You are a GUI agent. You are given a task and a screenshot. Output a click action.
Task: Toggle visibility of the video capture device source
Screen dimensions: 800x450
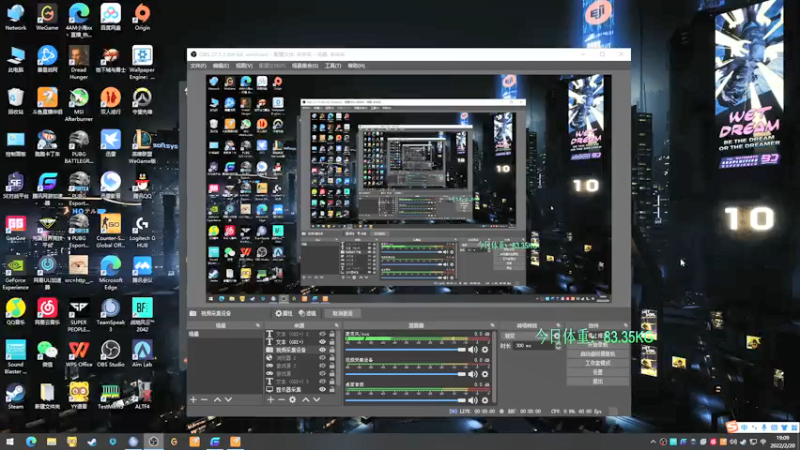pyautogui.click(x=322, y=350)
